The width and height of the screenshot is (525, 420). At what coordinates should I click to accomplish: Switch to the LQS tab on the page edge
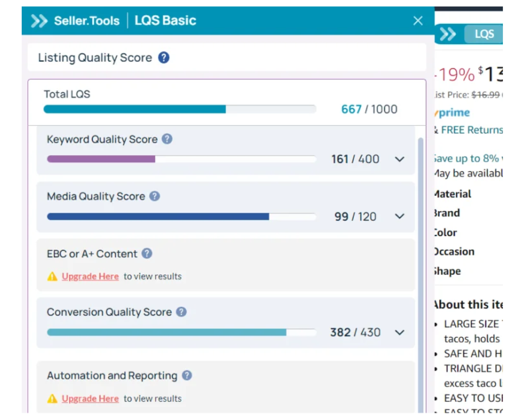[x=484, y=34]
